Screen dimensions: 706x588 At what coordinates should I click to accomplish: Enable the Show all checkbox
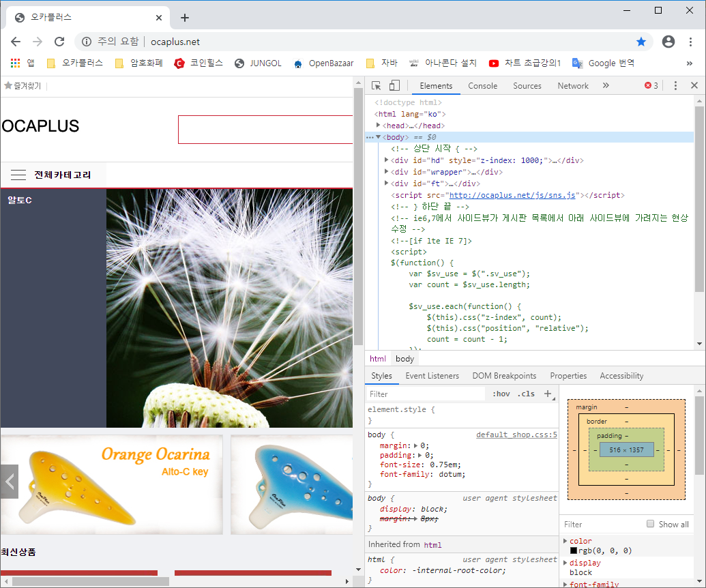(650, 524)
